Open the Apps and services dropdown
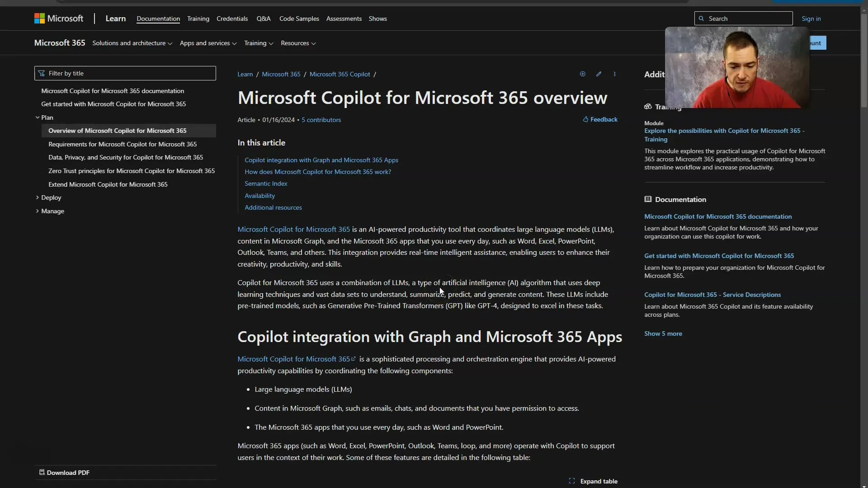 pos(208,43)
